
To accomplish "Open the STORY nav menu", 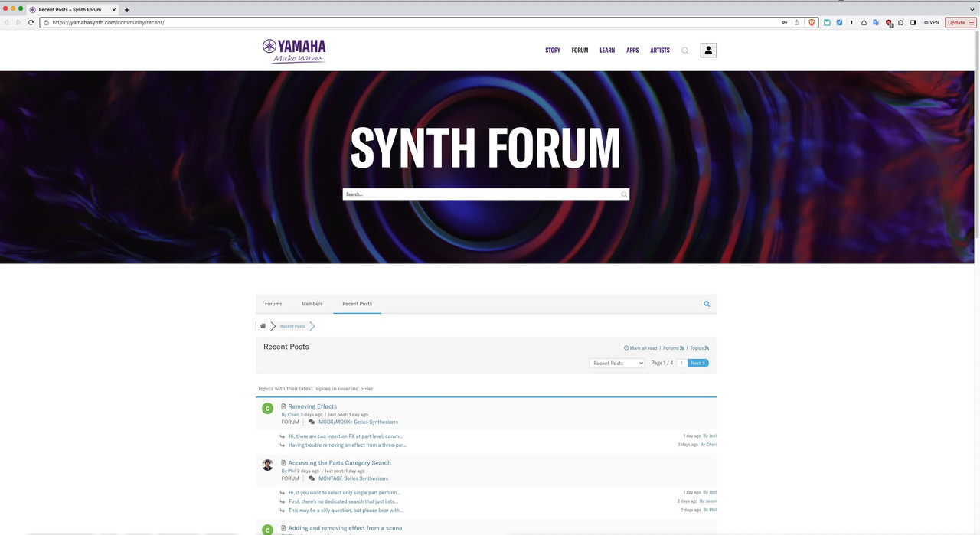I will [553, 51].
